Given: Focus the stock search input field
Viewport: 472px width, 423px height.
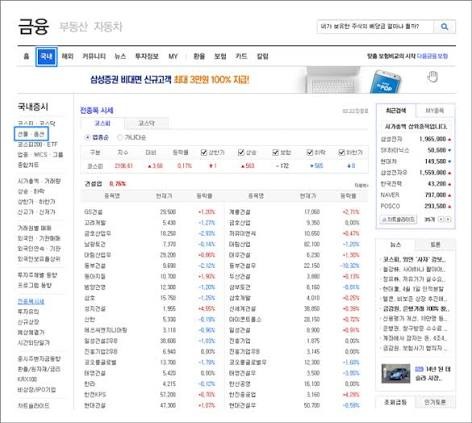Looking at the screenshot, I should [x=375, y=27].
